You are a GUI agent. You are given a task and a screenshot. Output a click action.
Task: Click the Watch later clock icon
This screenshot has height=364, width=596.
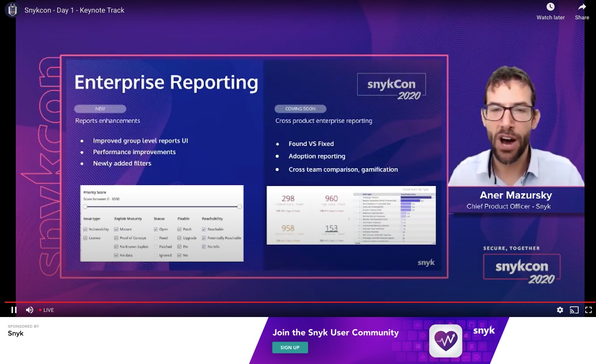pos(550,6)
